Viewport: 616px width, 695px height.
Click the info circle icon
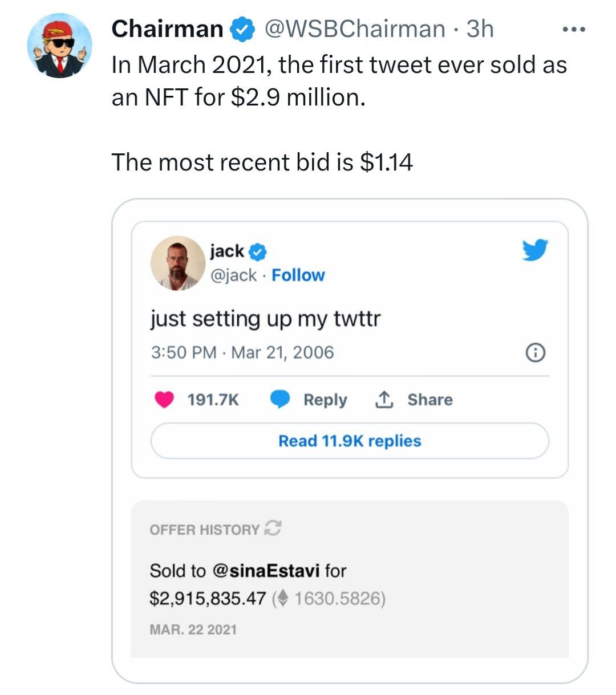point(535,353)
